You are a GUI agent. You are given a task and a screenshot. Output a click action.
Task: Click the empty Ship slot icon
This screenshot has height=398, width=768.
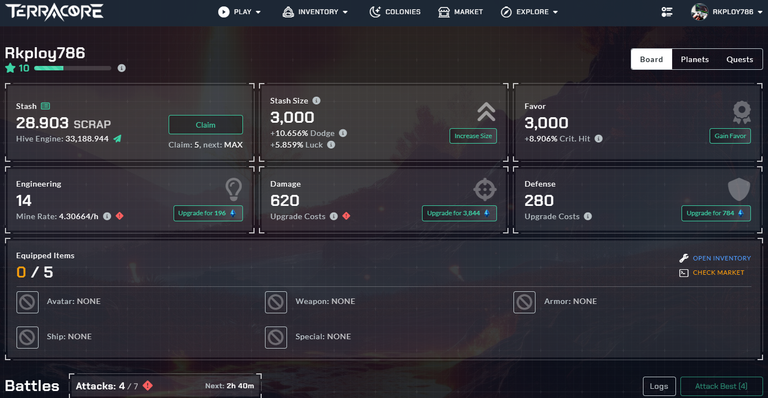(x=27, y=337)
